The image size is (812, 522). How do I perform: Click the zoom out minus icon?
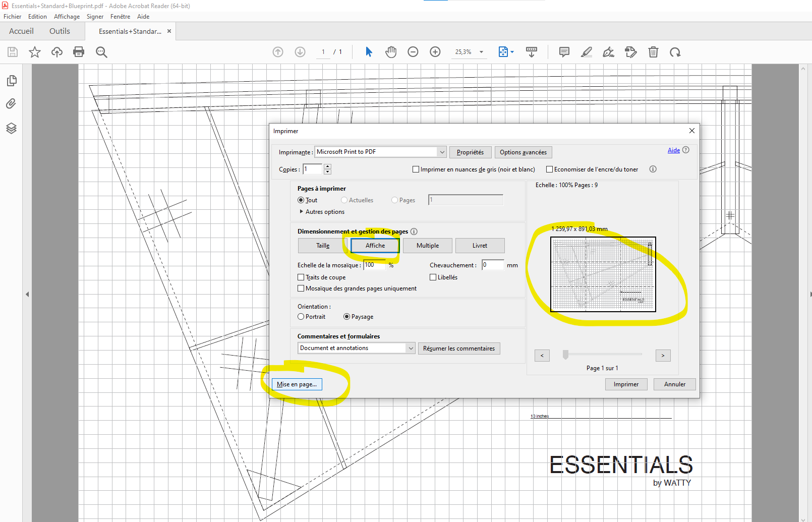[x=413, y=52]
